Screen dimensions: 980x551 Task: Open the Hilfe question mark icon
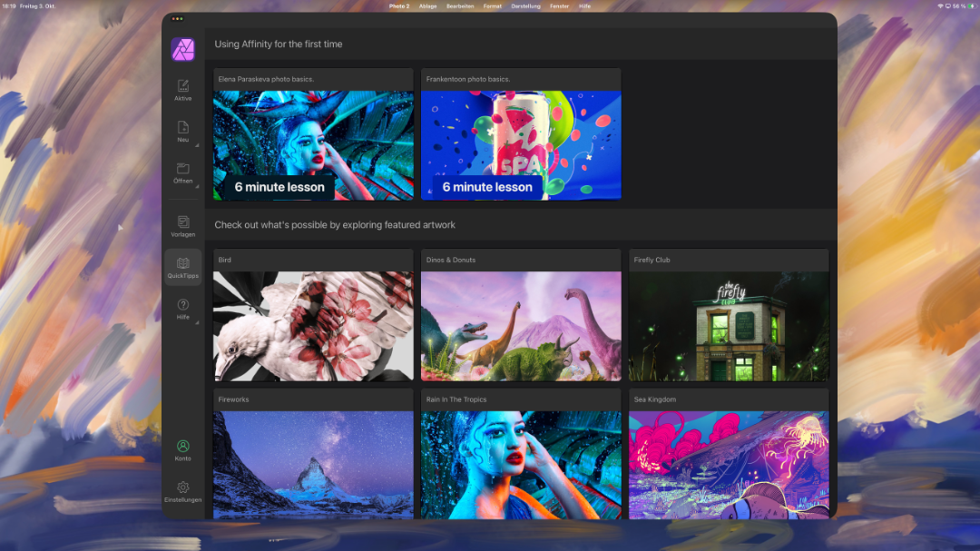coord(183,306)
